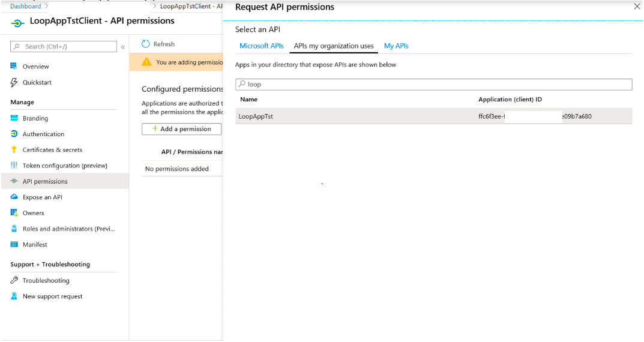Click the ffc6f3ee client ID value
This screenshot has width=644, height=342.
(x=535, y=116)
